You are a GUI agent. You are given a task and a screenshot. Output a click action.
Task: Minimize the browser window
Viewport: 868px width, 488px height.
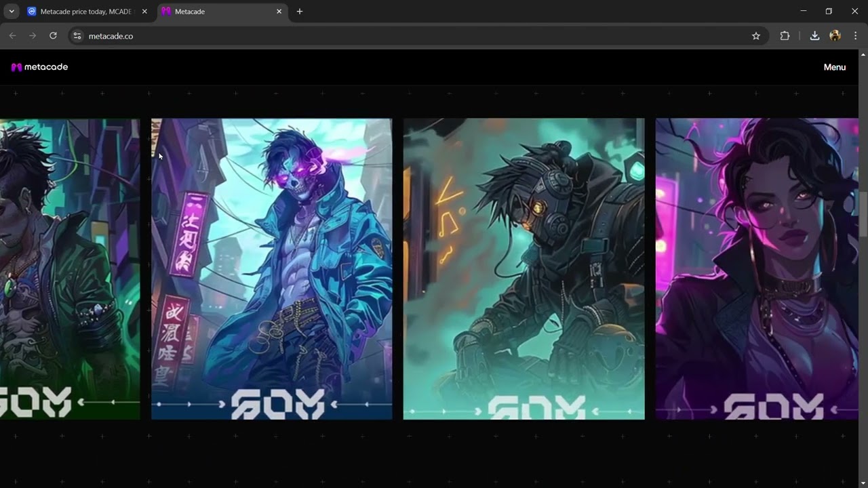[804, 12]
